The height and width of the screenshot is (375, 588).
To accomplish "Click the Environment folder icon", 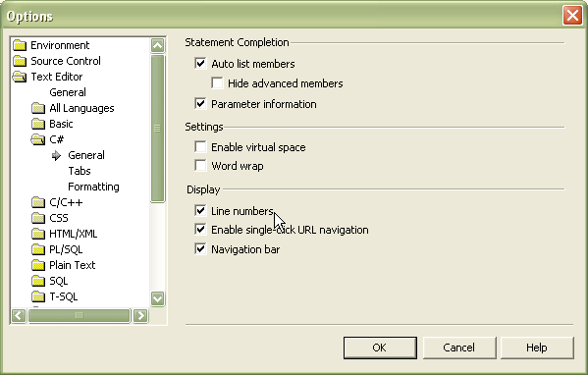I will [x=20, y=45].
